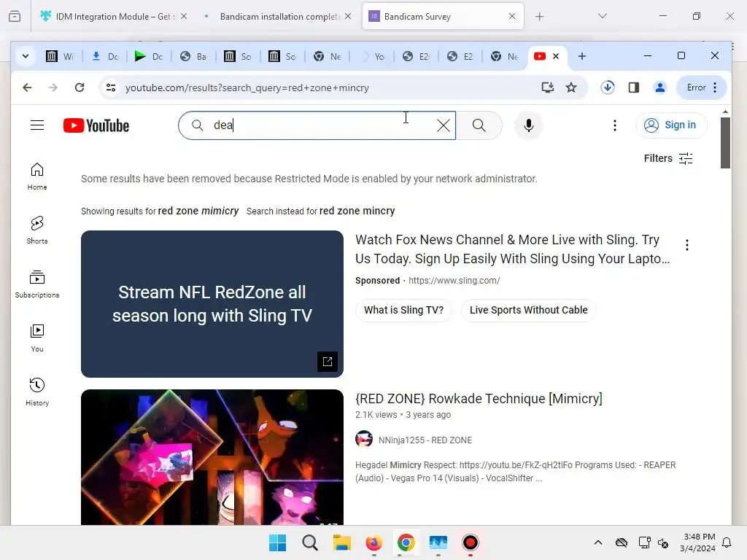Screen dimensions: 747x560
Task: Open History in the sidebar
Action: (x=37, y=392)
